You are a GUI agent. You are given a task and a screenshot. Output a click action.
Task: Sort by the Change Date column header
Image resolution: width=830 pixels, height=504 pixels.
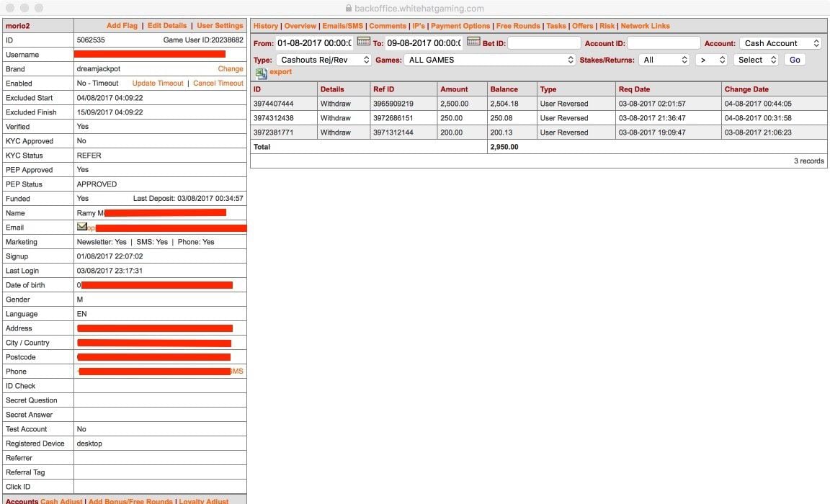coord(746,89)
